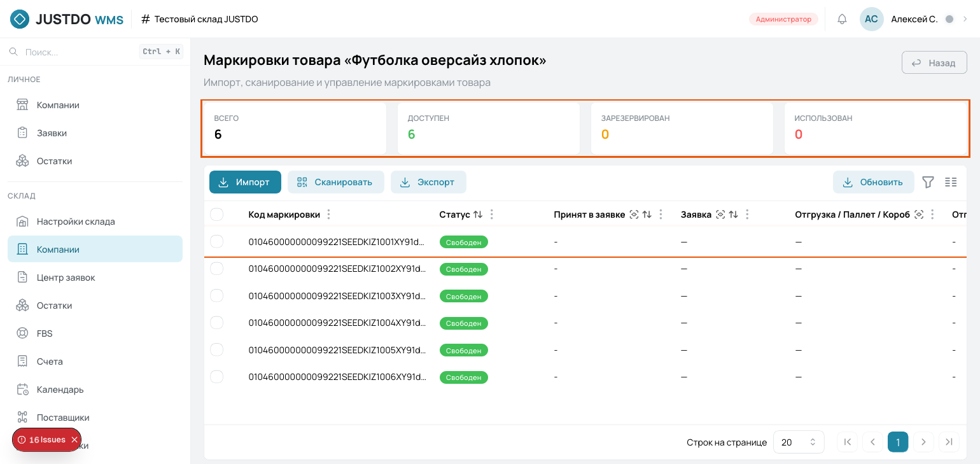The height and width of the screenshot is (464, 980).
Task: Check the row for code SEEDKIZ1005
Action: point(217,350)
